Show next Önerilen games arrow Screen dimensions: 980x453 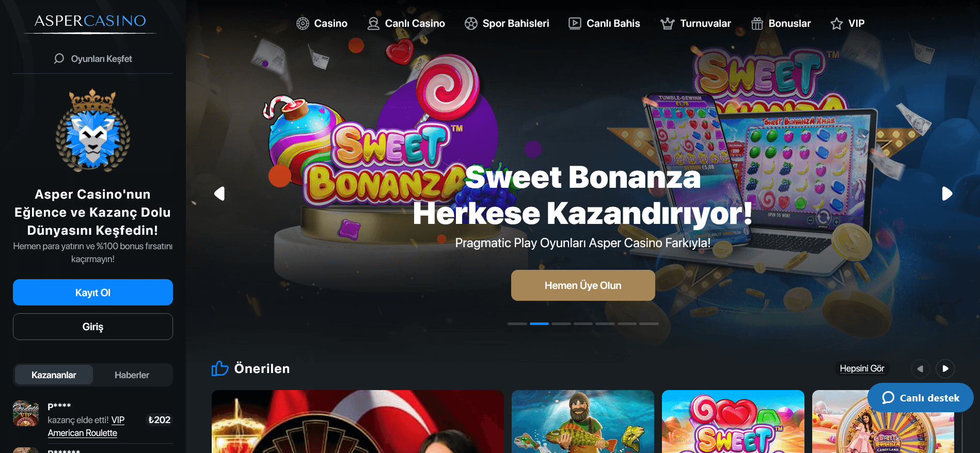pos(945,368)
